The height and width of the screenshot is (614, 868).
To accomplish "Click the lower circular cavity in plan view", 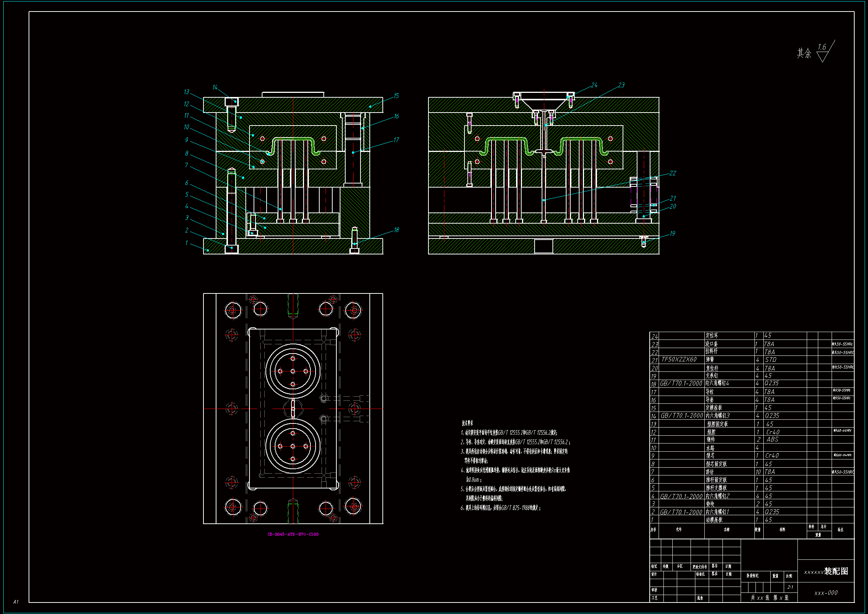I will click(293, 446).
